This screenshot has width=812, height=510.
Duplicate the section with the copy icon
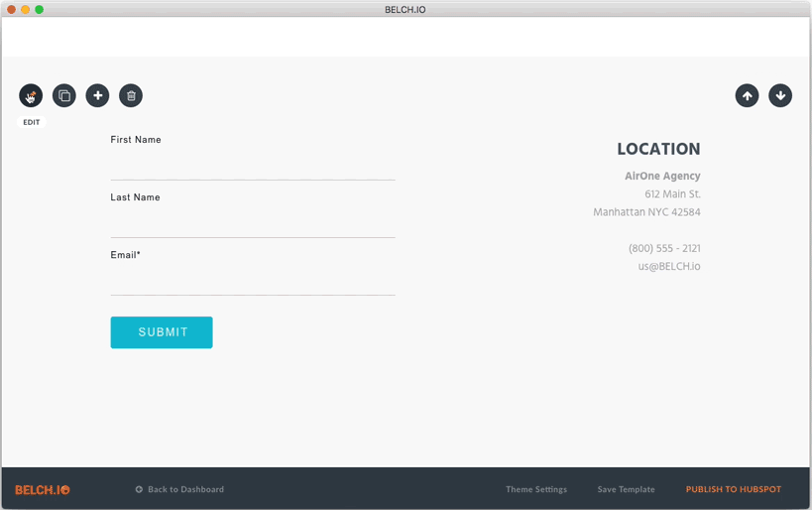64,96
